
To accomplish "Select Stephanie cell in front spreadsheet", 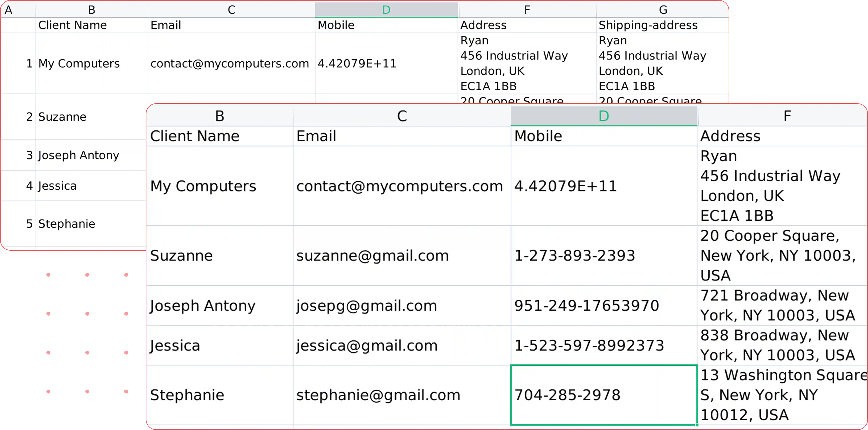I will click(220, 395).
